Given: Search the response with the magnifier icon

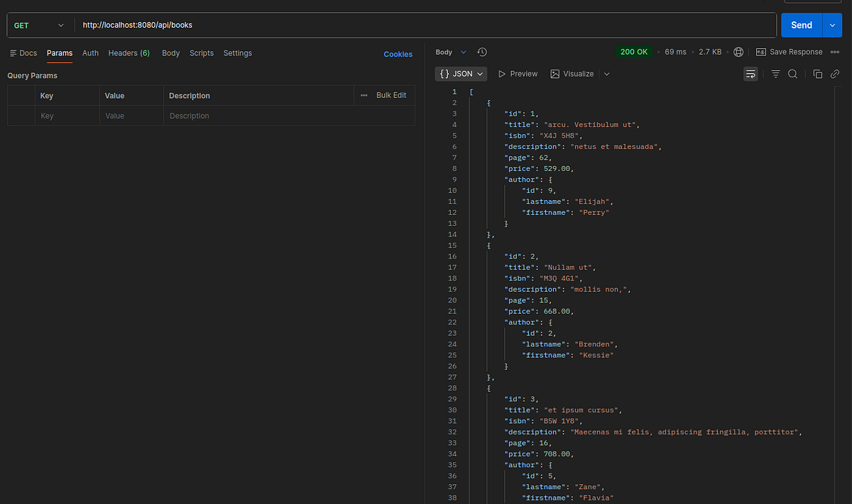Looking at the screenshot, I should pos(792,74).
